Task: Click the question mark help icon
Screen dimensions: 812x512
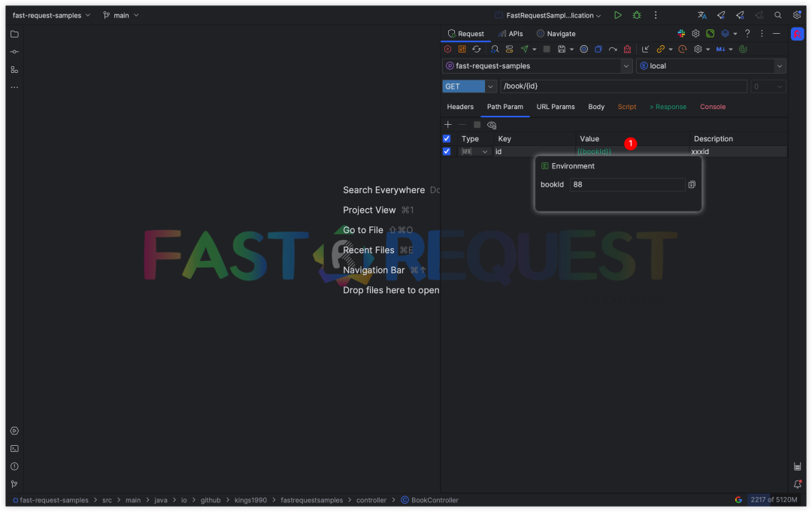Action: click(747, 34)
